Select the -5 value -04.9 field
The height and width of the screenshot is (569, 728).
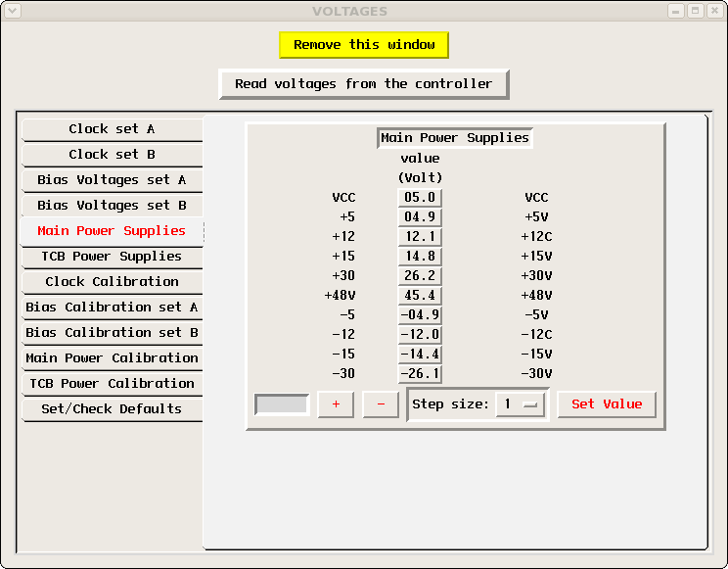(x=420, y=314)
